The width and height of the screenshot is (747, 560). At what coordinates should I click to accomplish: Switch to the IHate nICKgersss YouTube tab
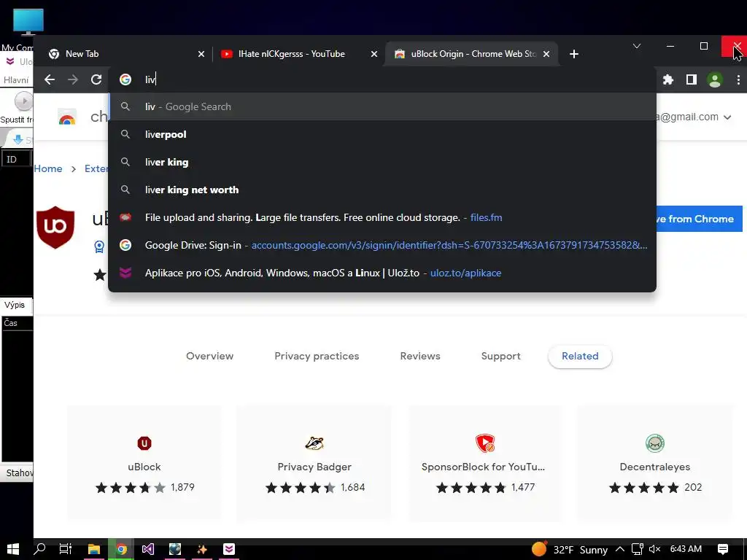point(298,54)
